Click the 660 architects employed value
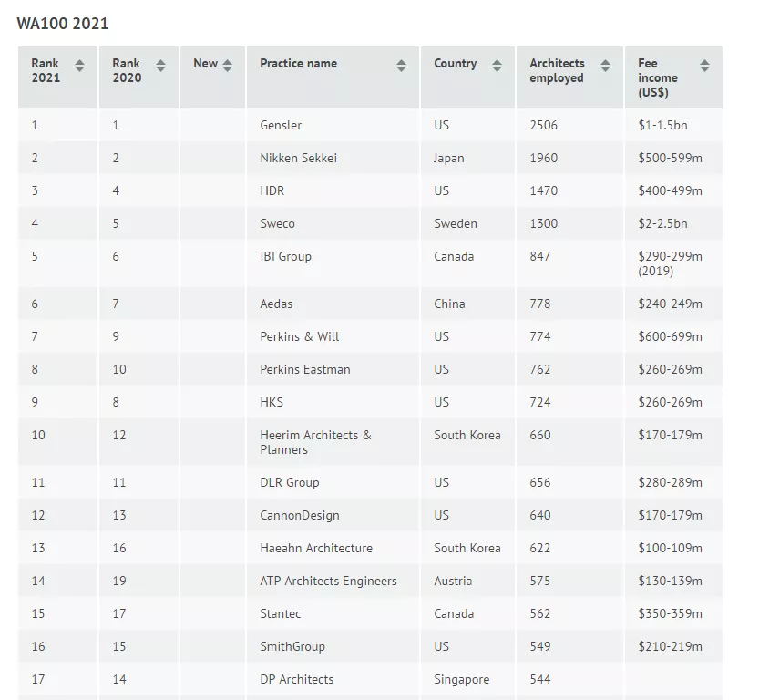 tap(540, 435)
